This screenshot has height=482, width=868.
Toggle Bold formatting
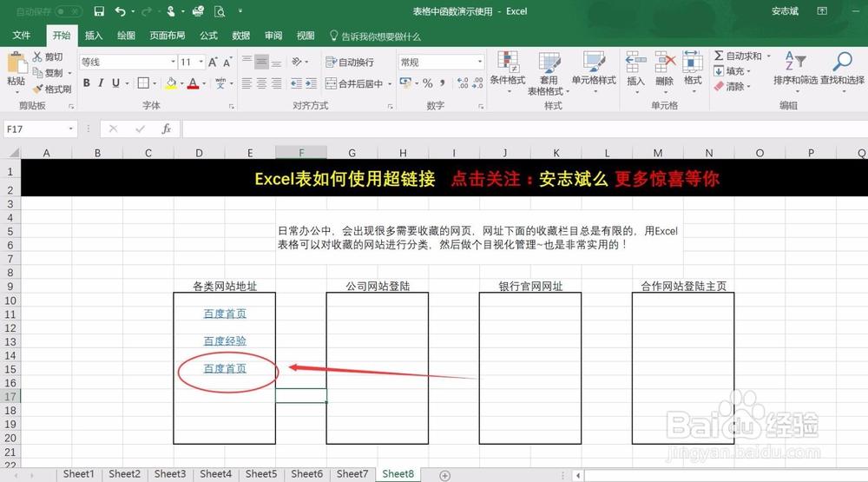click(x=86, y=83)
